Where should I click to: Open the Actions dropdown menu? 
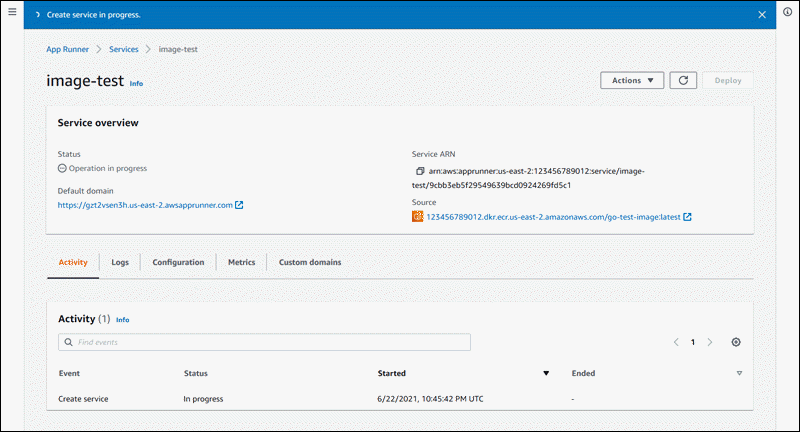coord(632,81)
